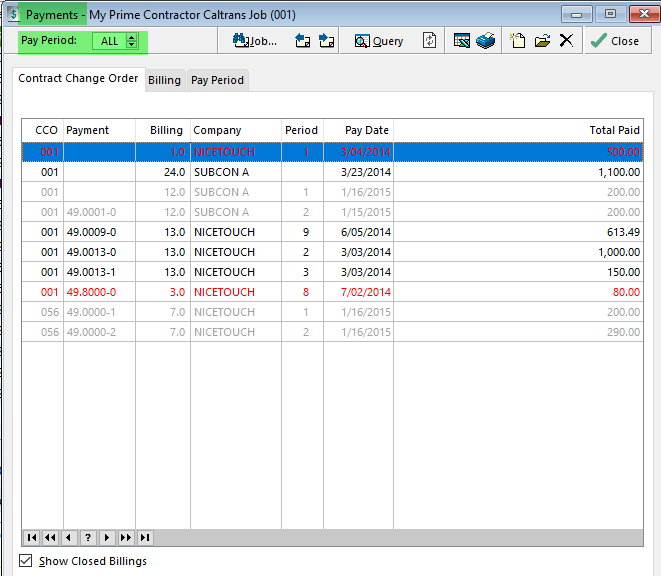The image size is (661, 576).
Task: Select red payment 49.8000-0 row
Action: [x=332, y=292]
